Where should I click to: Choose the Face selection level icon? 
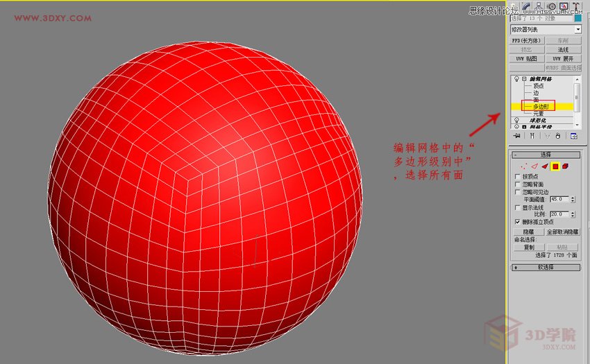pos(545,166)
